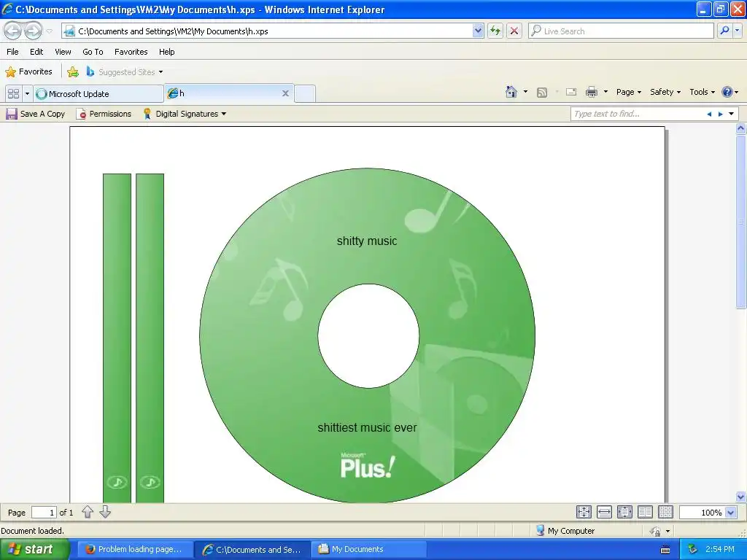
Task: Open the address bar dropdown arrow
Action: 478,31
